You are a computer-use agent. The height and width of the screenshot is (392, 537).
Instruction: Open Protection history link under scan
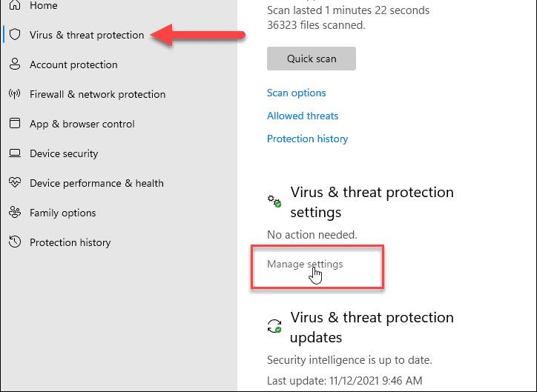(307, 139)
